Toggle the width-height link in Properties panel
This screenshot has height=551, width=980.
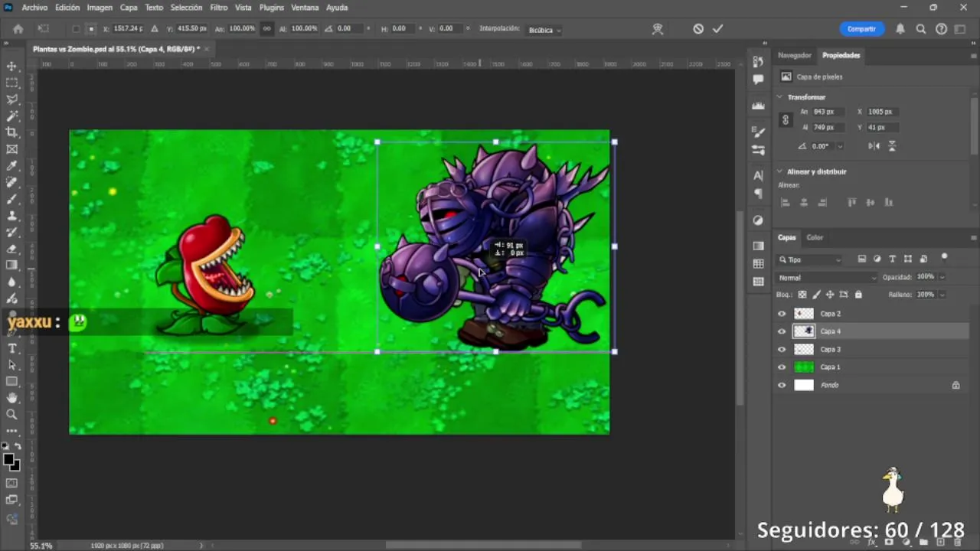click(x=785, y=120)
